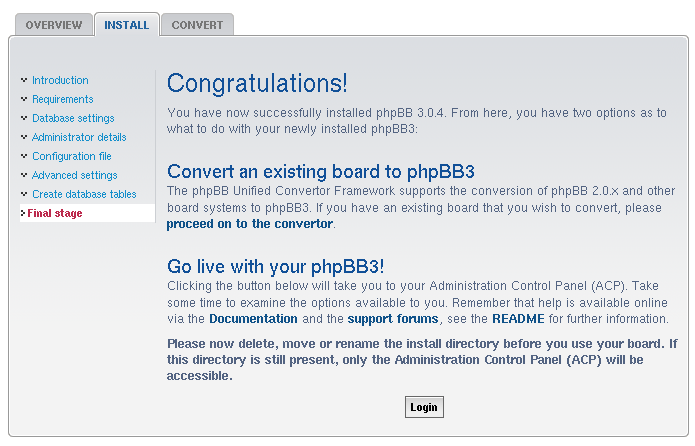This screenshot has width=695, height=446.
Task: Open the Convert tab
Action: point(197,25)
